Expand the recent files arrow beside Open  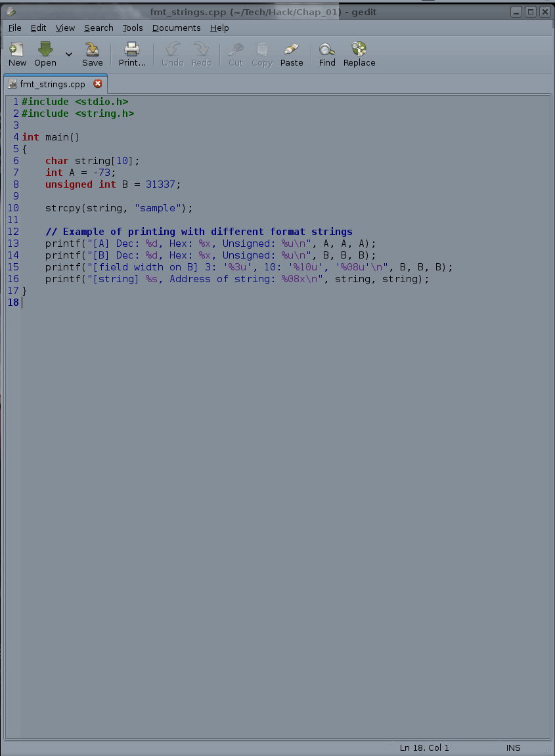click(x=69, y=54)
